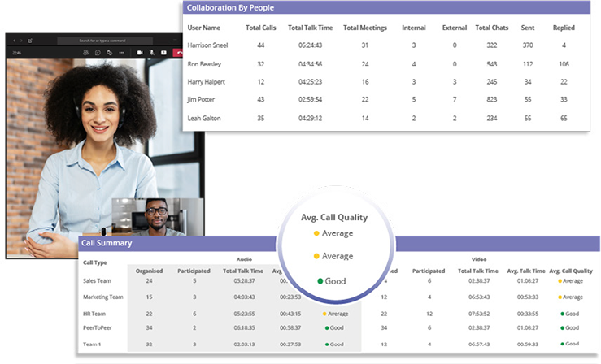Viewport: 601px width, 364px height.
Task: Select the Team 1 row
Action: (x=92, y=344)
